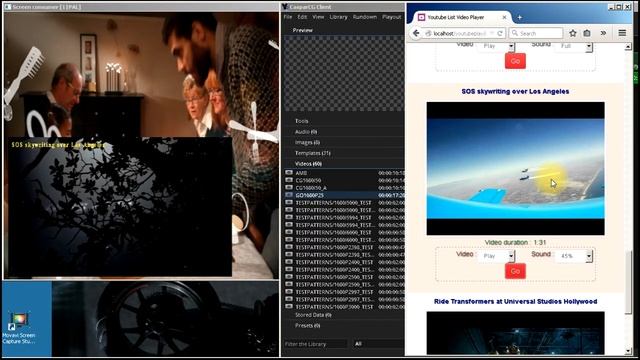Click the Video duration 1:31 text
The width and height of the screenshot is (640, 360).
[515, 242]
